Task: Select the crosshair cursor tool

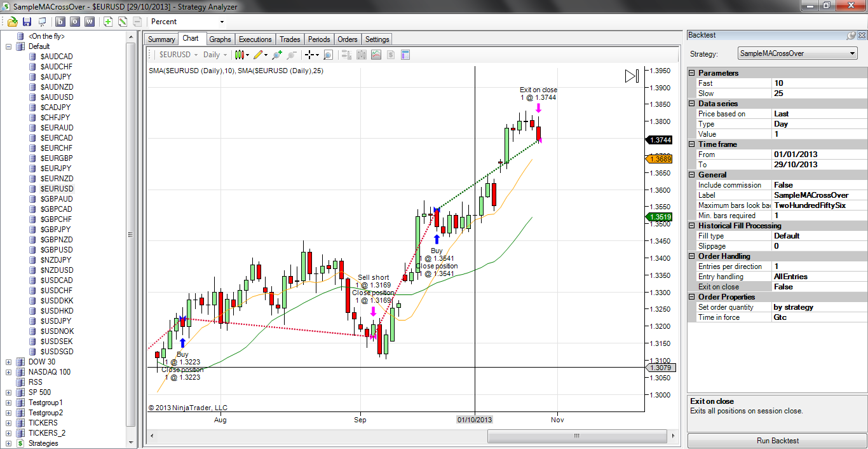Action: [312, 55]
